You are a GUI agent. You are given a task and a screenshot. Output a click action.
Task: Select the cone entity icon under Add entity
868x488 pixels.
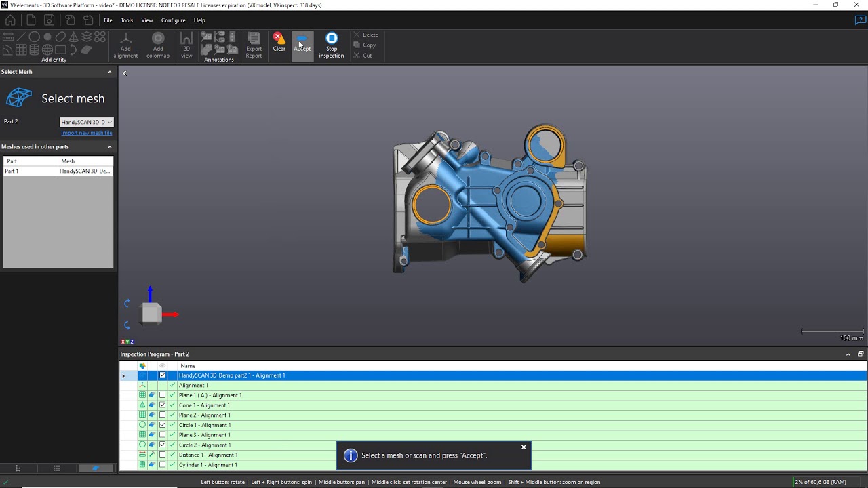(x=73, y=37)
